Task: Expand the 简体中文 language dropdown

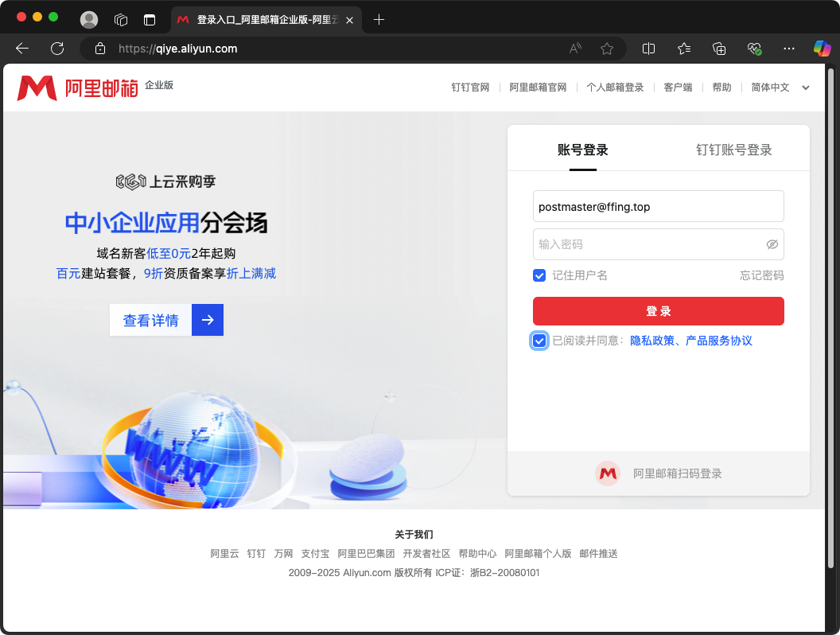Action: (x=805, y=88)
